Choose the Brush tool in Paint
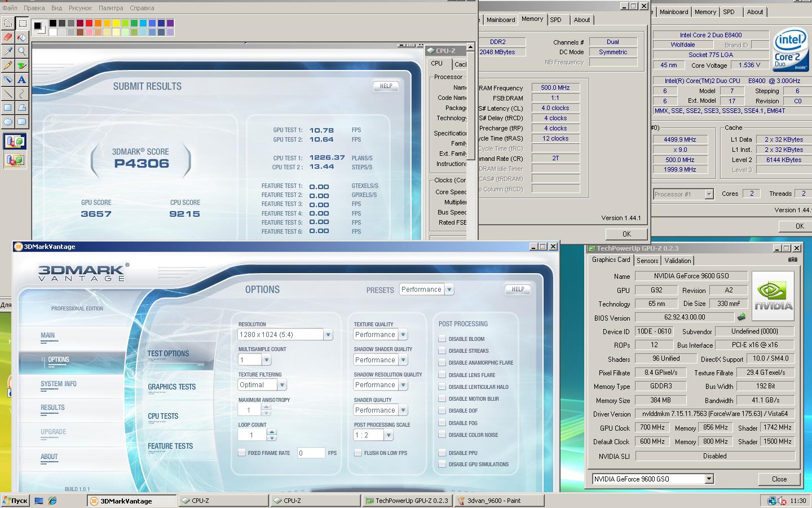This screenshot has height=508, width=812. click(x=22, y=65)
